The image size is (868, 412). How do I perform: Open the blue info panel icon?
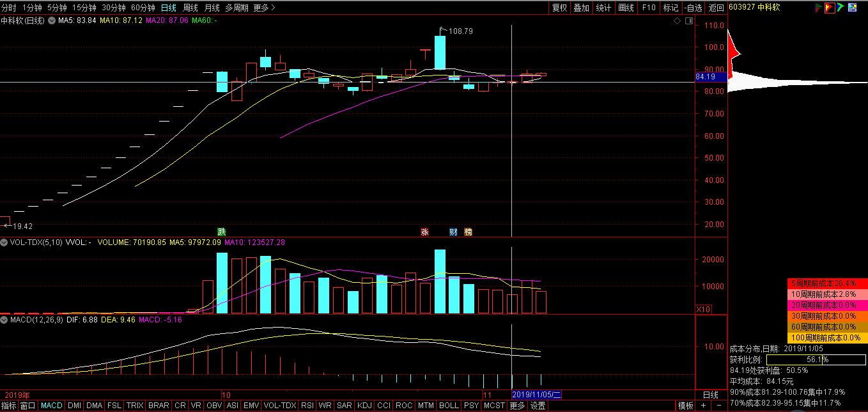853,8
